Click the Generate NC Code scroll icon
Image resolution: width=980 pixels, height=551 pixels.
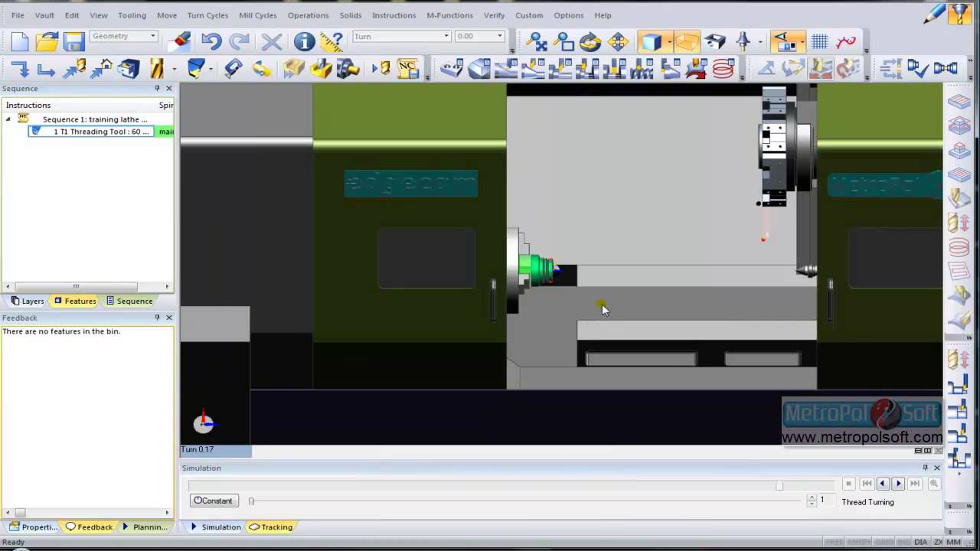pos(407,70)
